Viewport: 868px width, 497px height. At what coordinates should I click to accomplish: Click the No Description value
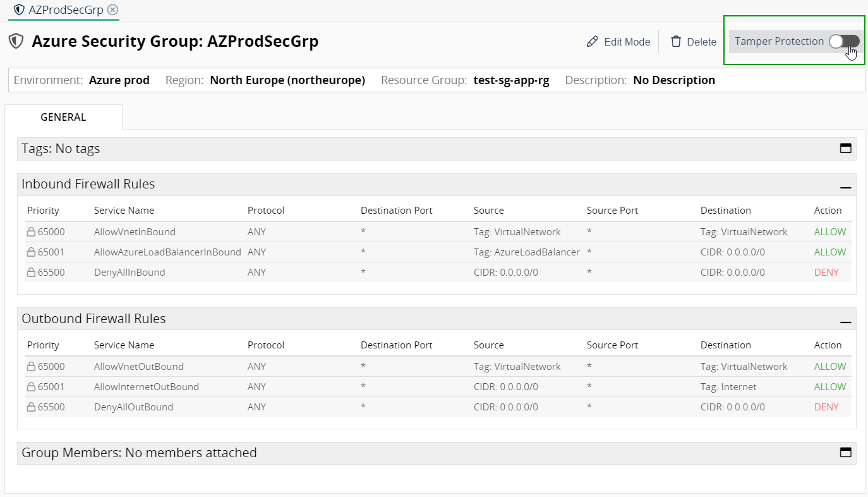tap(674, 80)
